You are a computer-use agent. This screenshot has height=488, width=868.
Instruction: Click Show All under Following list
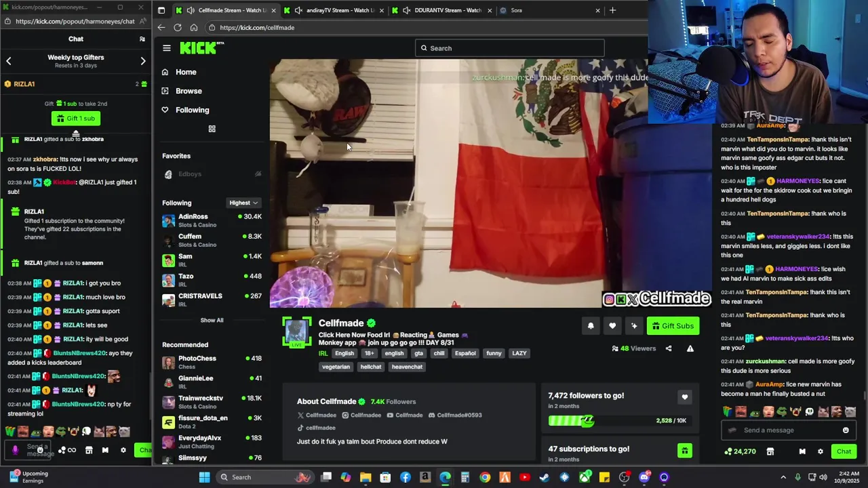[x=212, y=320]
